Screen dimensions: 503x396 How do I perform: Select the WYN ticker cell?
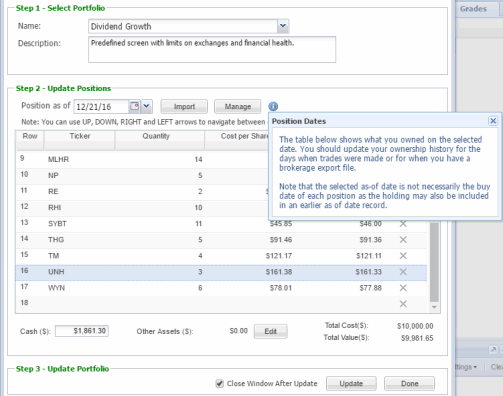click(56, 288)
